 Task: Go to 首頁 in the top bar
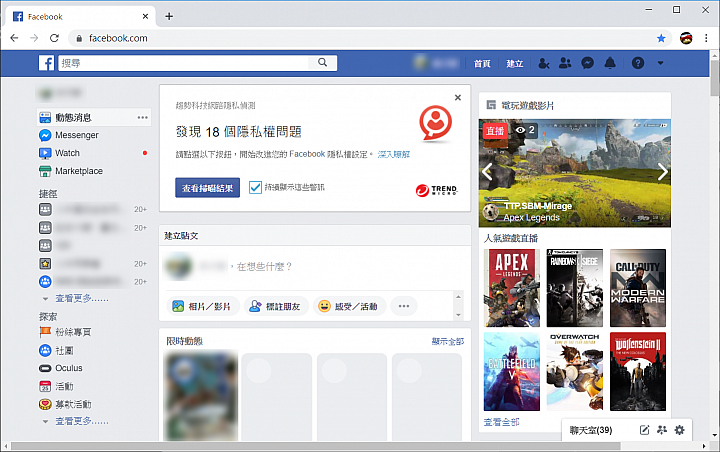pyautogui.click(x=482, y=63)
